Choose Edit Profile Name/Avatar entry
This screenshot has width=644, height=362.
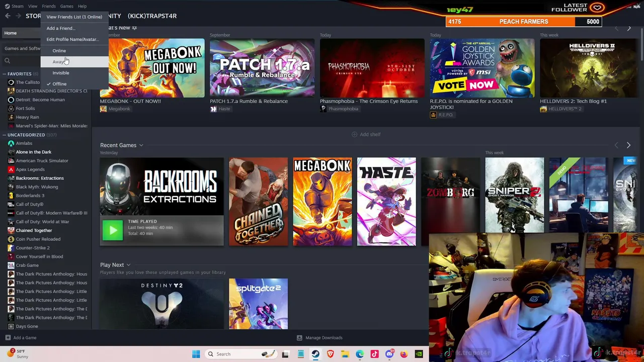click(x=74, y=39)
